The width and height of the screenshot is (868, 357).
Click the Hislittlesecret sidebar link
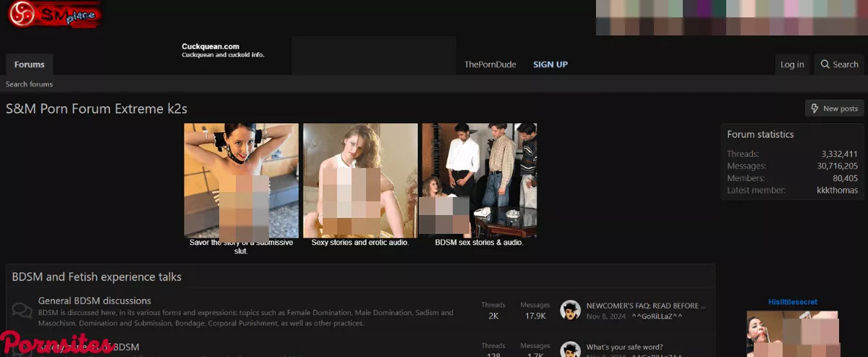pyautogui.click(x=793, y=302)
